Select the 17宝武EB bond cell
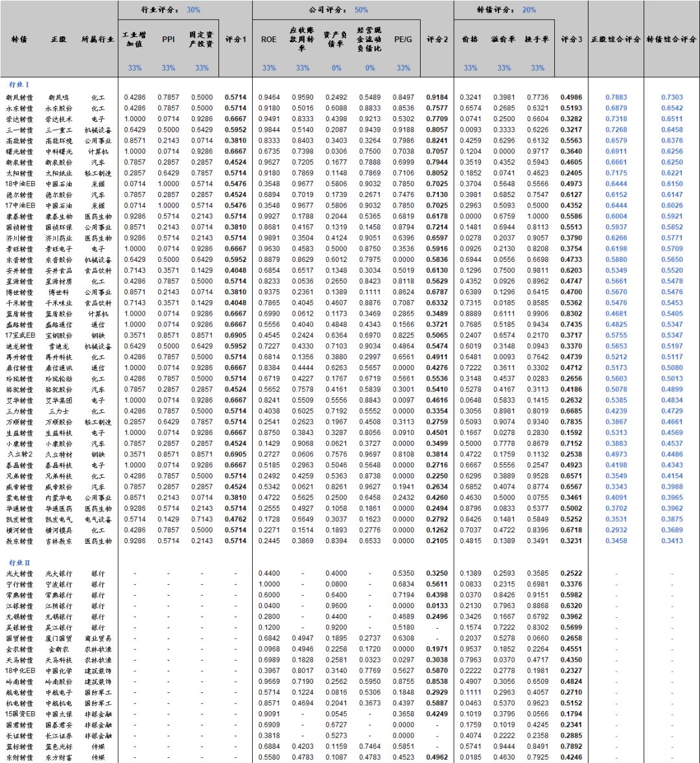The image size is (700, 763). [19, 335]
